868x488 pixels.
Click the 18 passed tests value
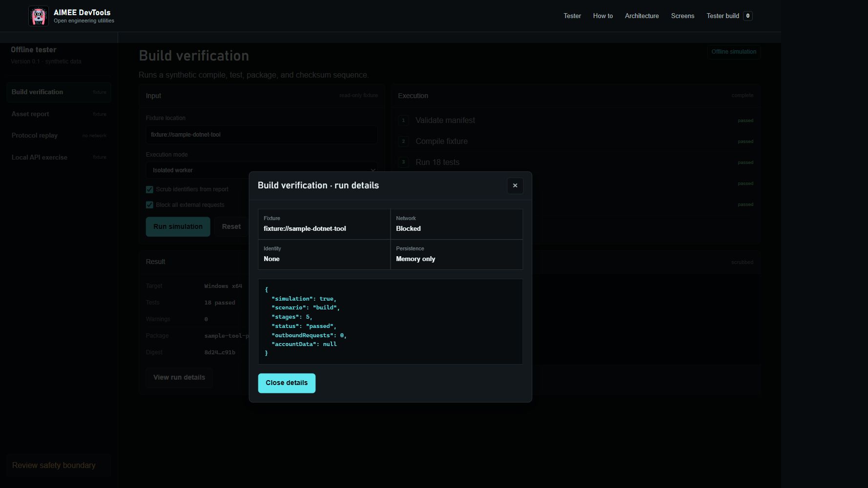[220, 303]
